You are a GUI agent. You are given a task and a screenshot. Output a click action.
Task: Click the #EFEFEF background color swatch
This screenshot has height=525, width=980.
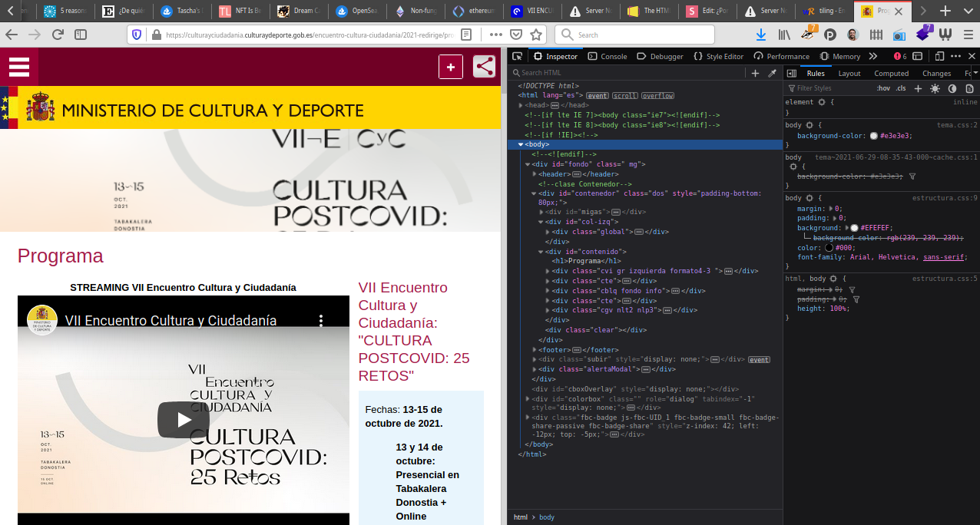855,228
